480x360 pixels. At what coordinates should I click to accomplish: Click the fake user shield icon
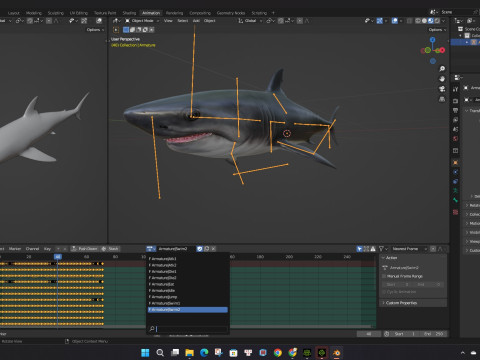[x=200, y=249]
